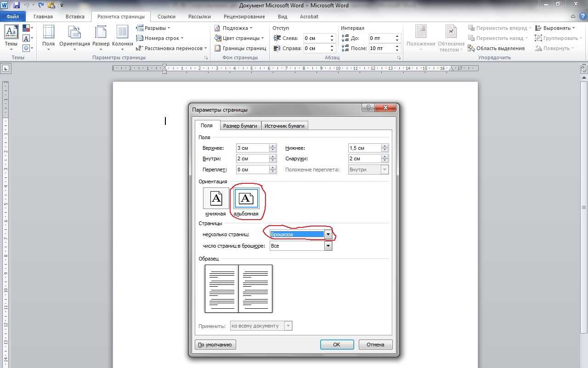The width and height of the screenshot is (588, 368).
Task: Click the Внутри margin stepper arrows
Action: point(273,159)
